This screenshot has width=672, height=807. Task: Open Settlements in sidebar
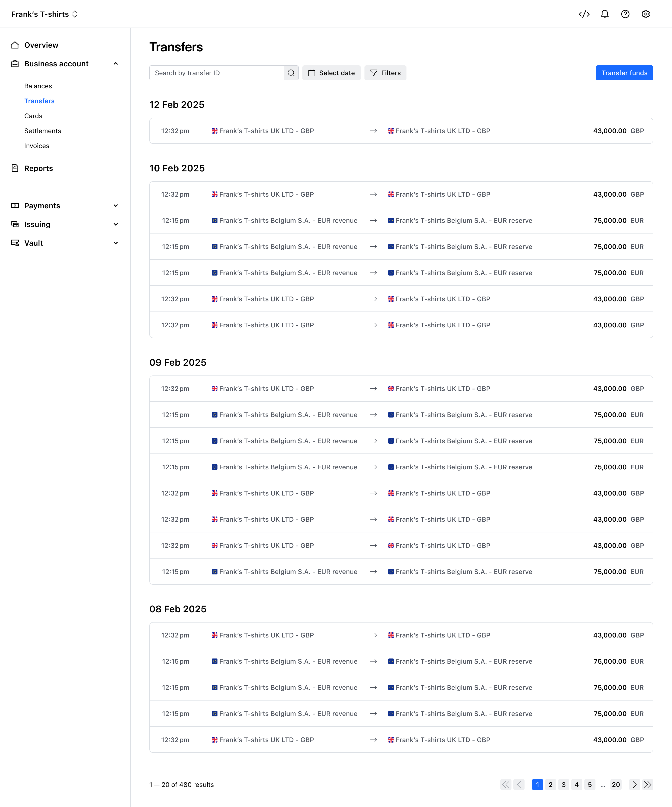(43, 131)
